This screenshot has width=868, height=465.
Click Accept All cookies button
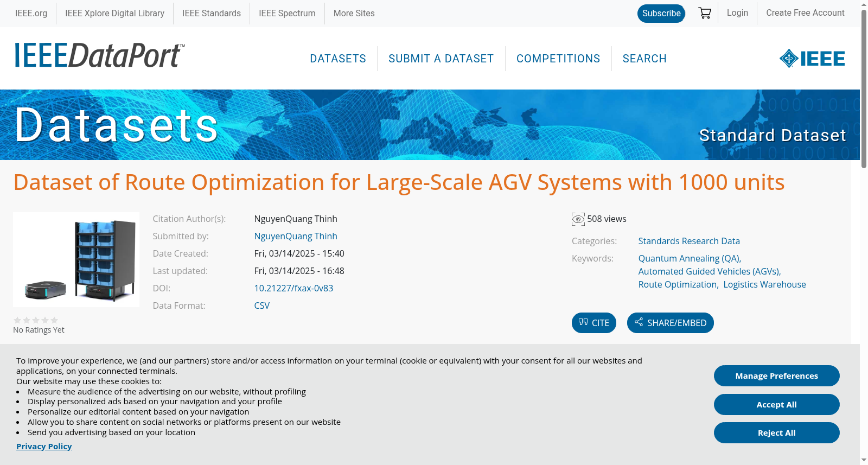[x=777, y=405]
